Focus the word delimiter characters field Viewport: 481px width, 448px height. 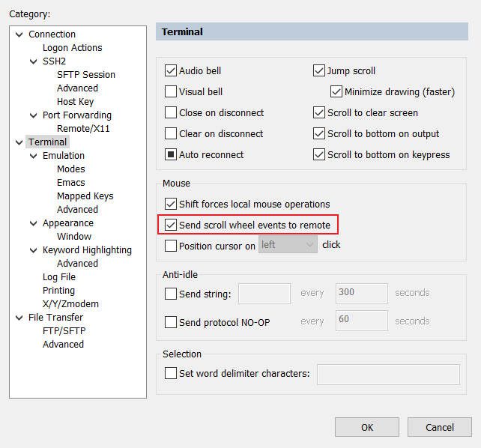tap(388, 374)
